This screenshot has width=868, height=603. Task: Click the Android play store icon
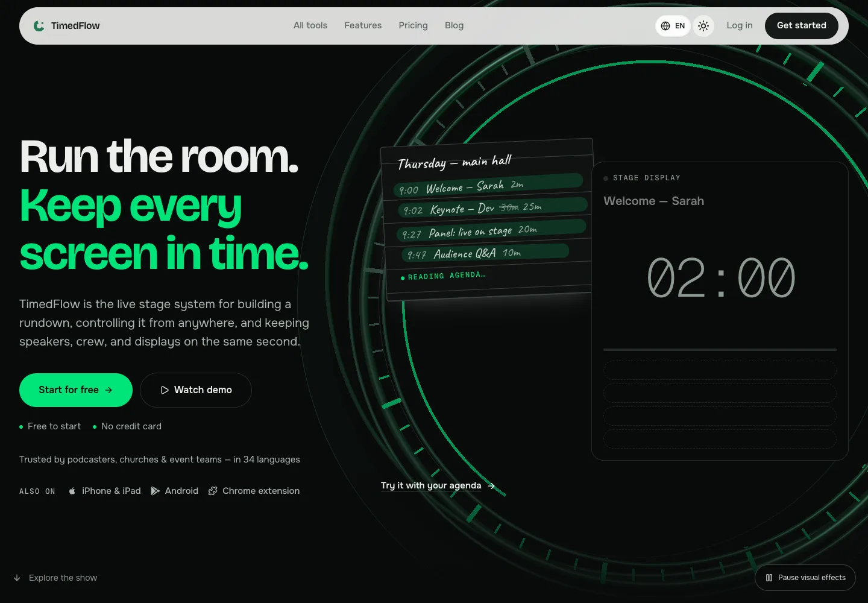(x=155, y=491)
